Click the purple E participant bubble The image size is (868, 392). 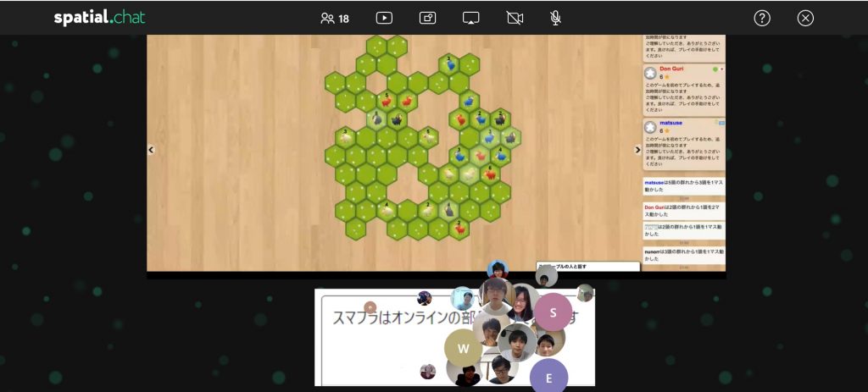point(549,377)
